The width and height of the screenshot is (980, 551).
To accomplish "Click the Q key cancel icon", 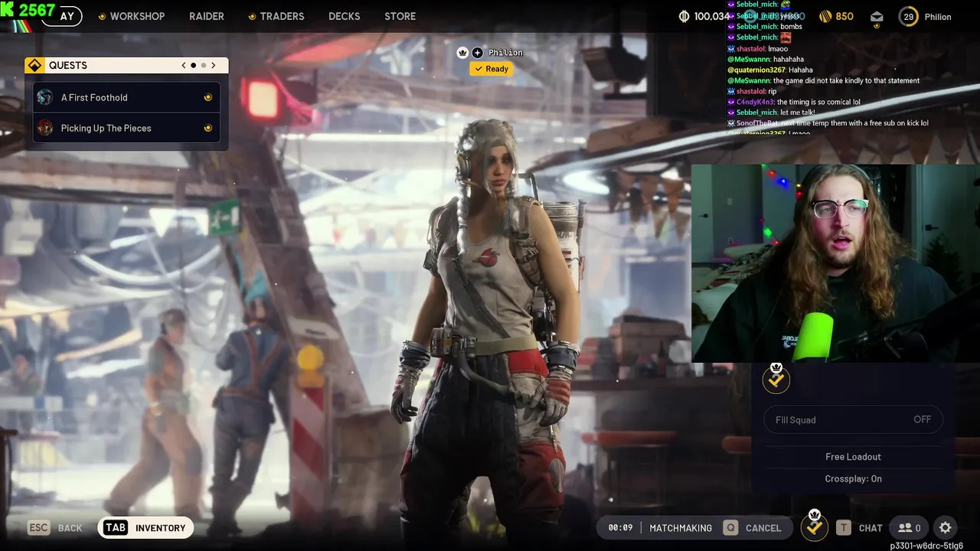I will click(731, 527).
